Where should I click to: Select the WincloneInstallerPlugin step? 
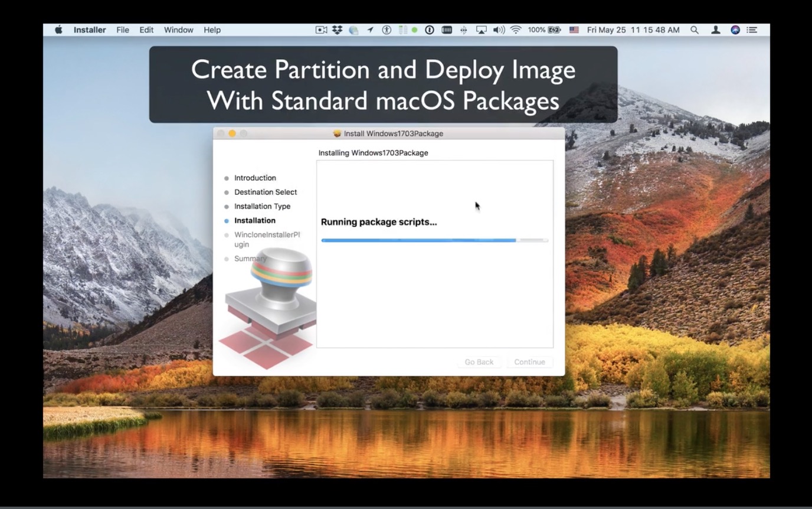(267, 239)
